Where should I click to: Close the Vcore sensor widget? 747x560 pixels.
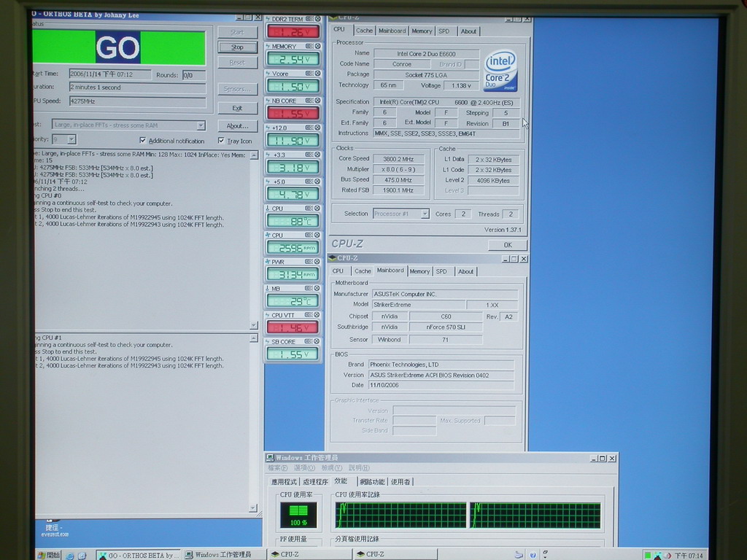tap(318, 74)
